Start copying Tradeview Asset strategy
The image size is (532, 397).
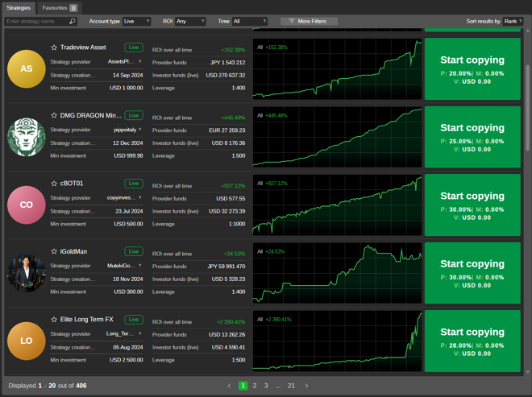[472, 68]
